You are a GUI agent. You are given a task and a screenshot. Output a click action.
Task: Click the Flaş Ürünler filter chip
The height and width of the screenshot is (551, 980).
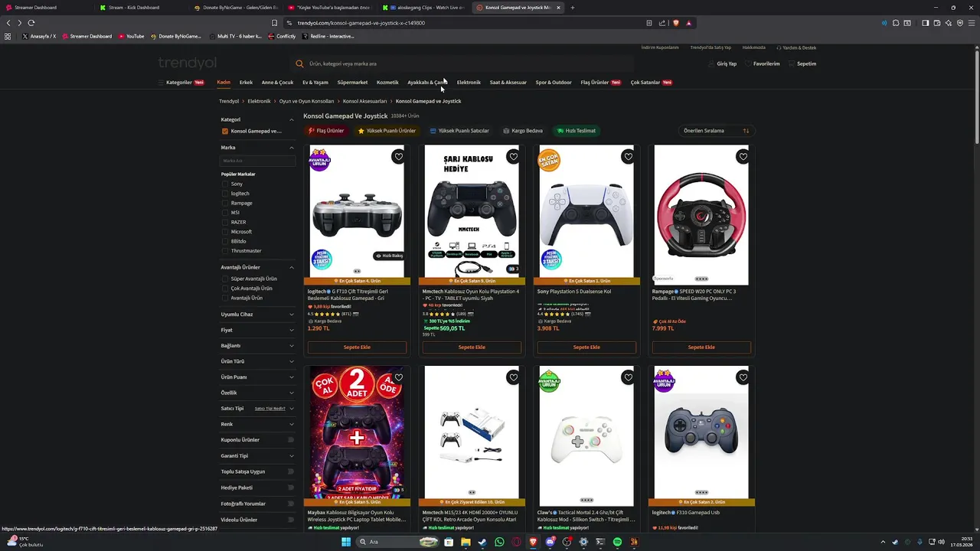326,131
